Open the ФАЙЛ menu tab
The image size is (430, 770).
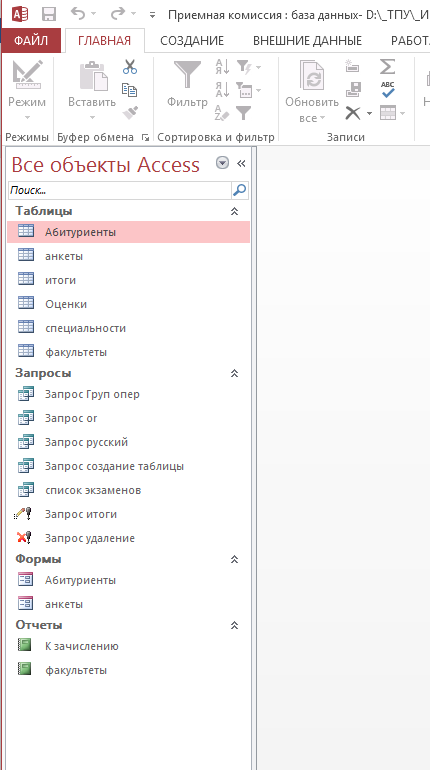coord(31,41)
